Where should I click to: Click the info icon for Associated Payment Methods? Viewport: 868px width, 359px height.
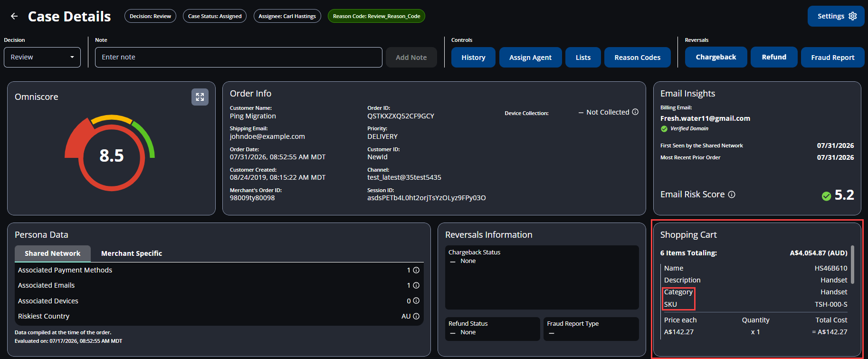coord(416,270)
